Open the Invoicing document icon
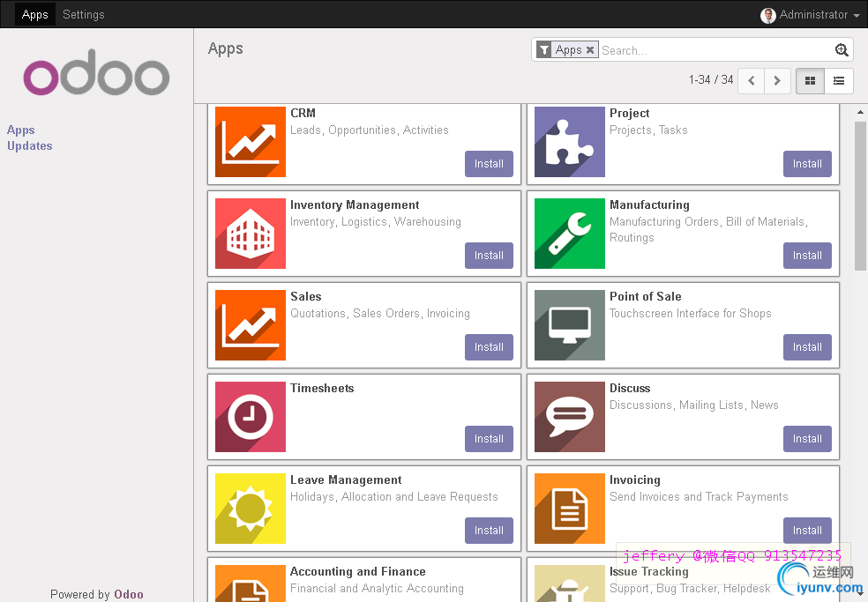The image size is (868, 602). (x=570, y=509)
